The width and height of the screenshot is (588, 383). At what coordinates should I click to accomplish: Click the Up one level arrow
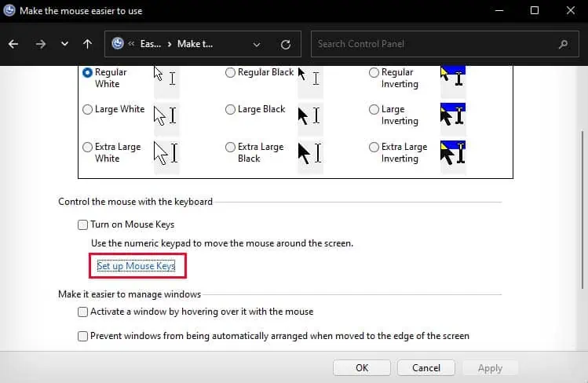coord(87,45)
